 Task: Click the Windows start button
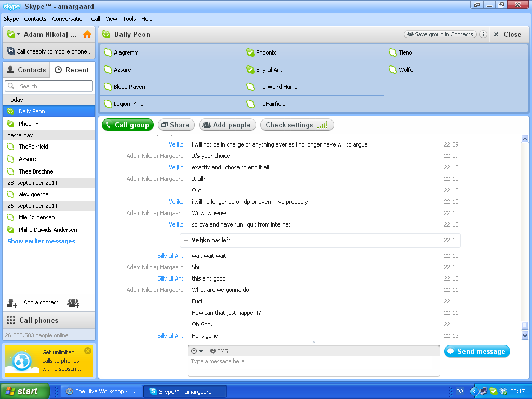coord(25,391)
